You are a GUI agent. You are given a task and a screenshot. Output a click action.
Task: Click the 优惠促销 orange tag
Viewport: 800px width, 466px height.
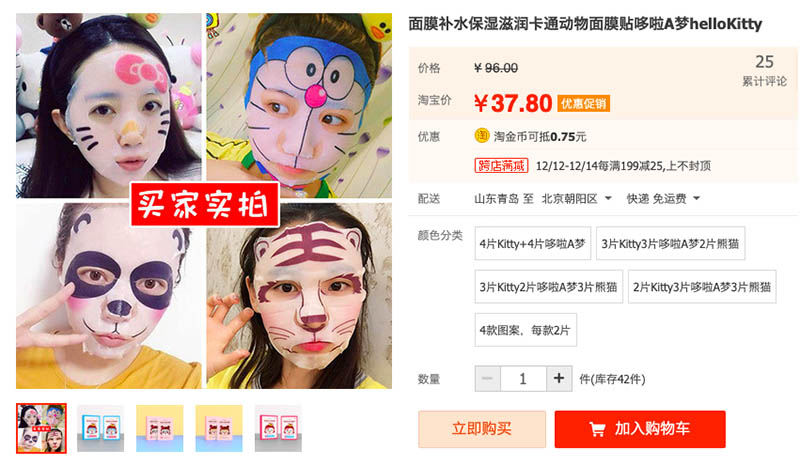[x=583, y=104]
